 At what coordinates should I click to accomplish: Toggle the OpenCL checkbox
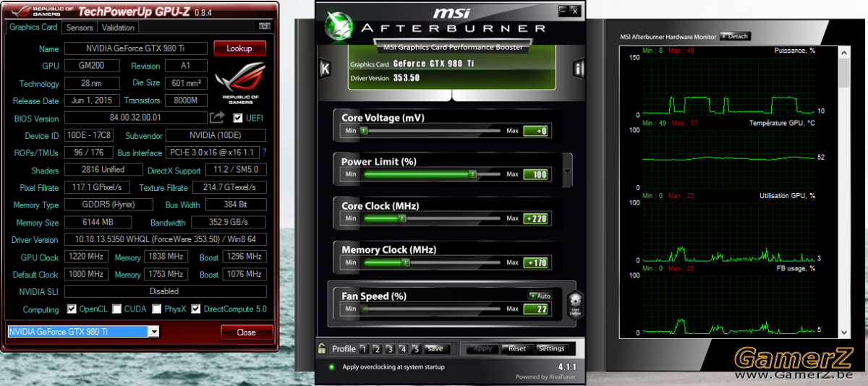[72, 309]
